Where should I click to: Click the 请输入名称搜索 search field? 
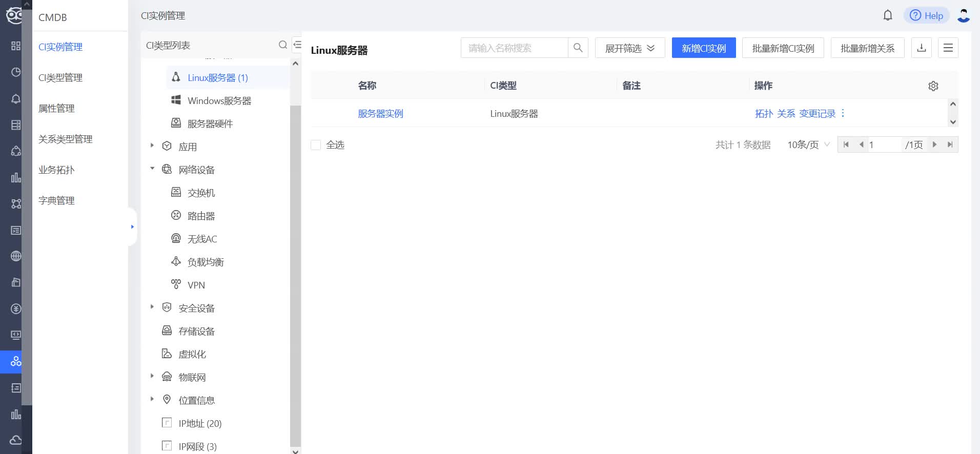(514, 48)
